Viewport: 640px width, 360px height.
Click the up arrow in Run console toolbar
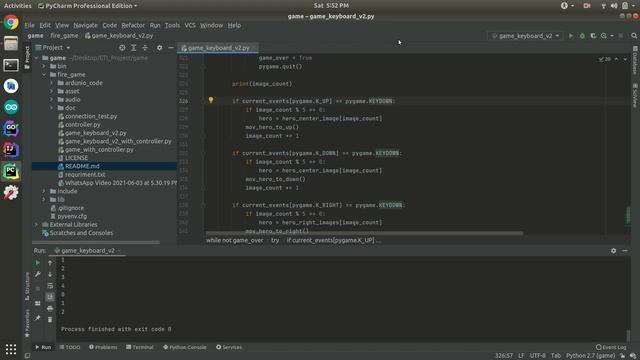pyautogui.click(x=50, y=263)
